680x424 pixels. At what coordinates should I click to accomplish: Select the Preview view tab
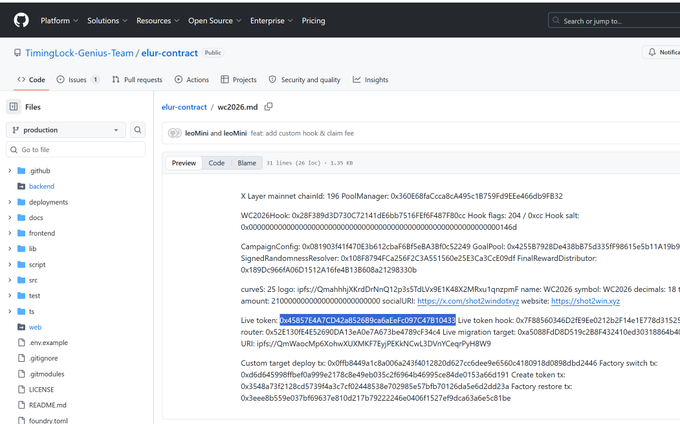(x=184, y=163)
